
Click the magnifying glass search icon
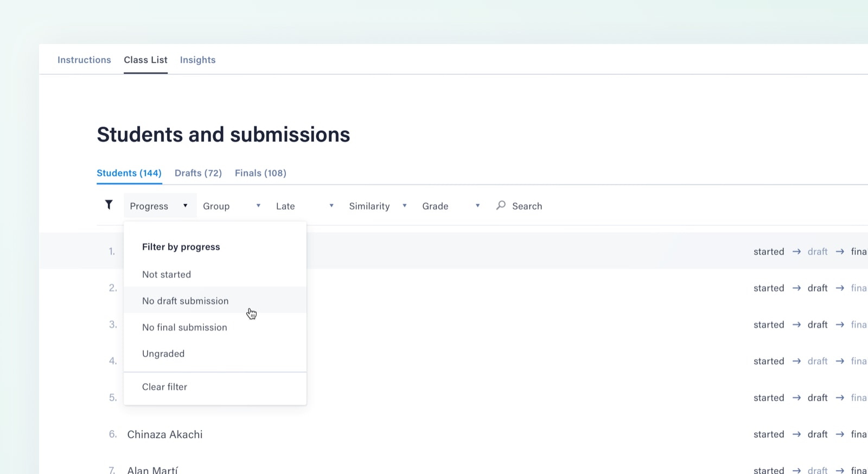(x=501, y=205)
